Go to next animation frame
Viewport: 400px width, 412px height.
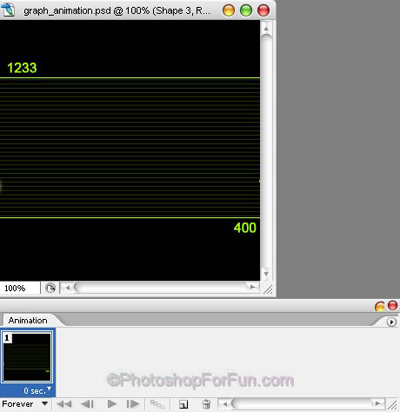pos(133,404)
